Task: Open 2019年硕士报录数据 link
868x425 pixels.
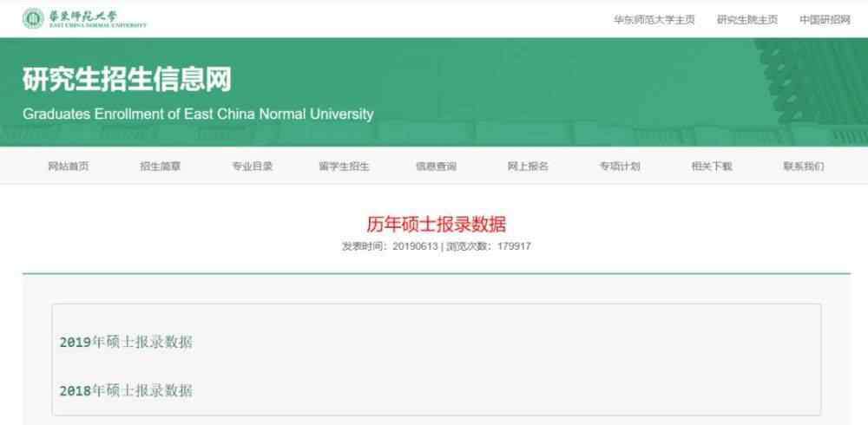Action: 126,342
